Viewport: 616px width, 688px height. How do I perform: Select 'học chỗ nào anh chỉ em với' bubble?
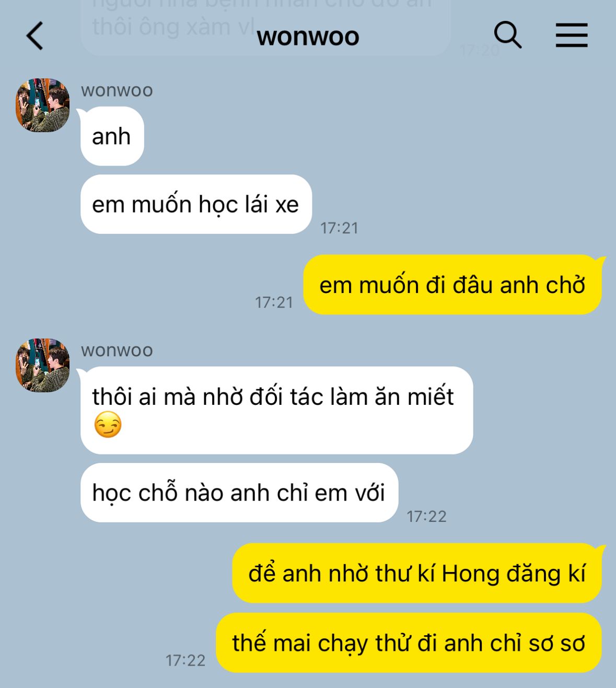coord(239,493)
